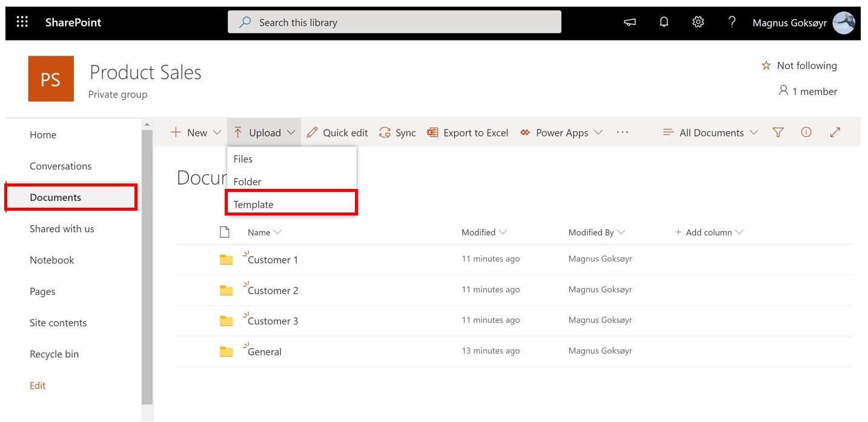868x422 pixels.
Task: Open the details pane info icon
Action: click(806, 133)
